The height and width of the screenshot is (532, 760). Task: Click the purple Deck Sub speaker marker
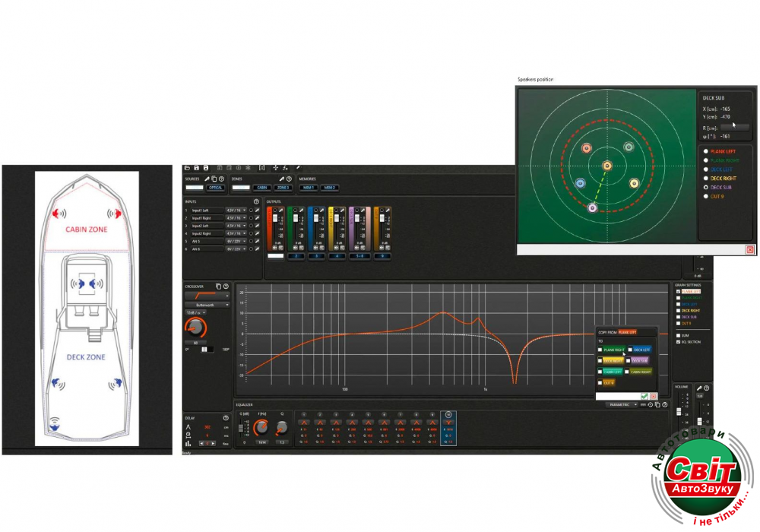pyautogui.click(x=593, y=207)
